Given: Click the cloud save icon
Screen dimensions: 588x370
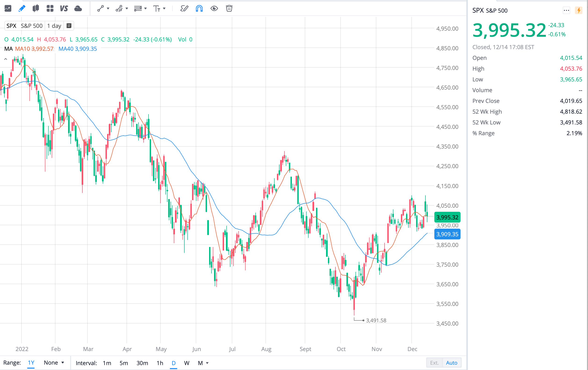Looking at the screenshot, I should pos(78,8).
